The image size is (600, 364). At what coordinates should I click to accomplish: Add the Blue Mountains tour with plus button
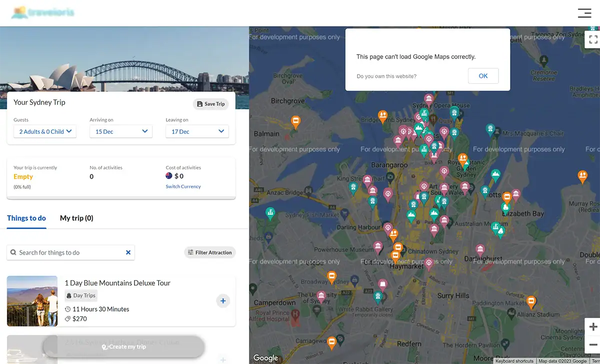click(223, 301)
